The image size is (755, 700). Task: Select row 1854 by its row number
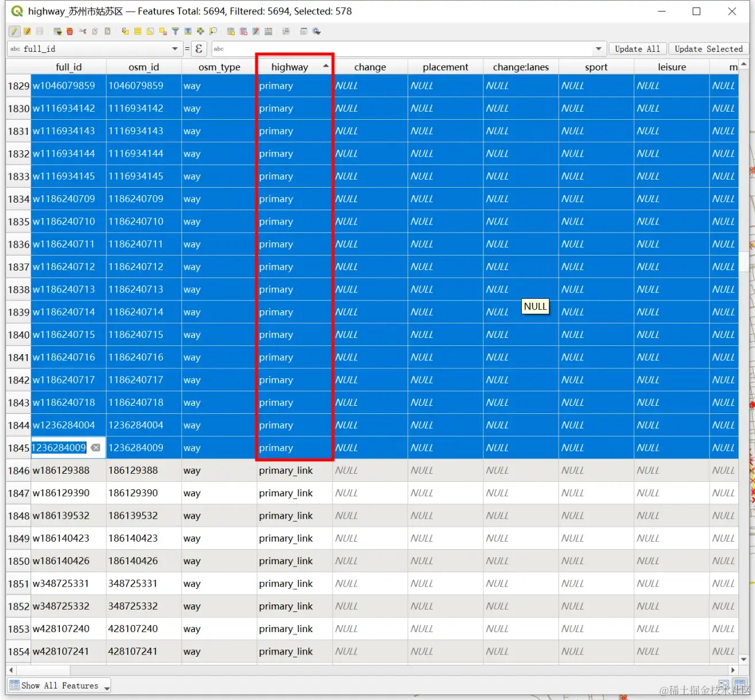point(18,651)
